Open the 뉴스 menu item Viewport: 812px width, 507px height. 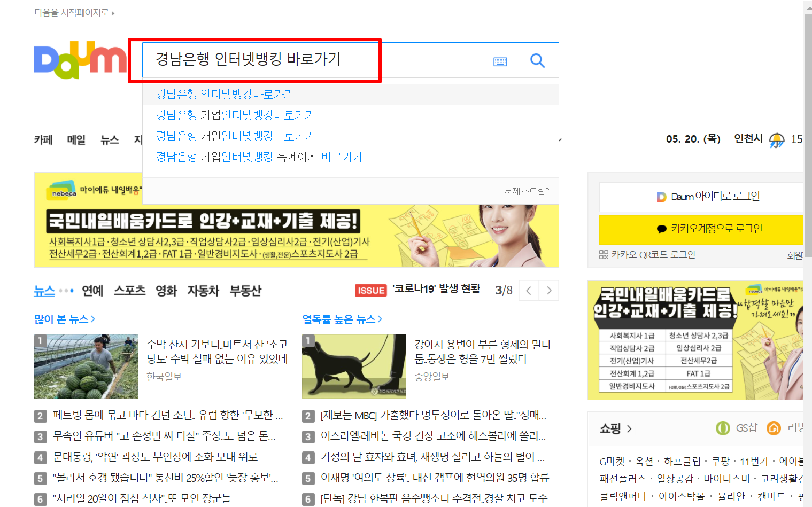[110, 140]
